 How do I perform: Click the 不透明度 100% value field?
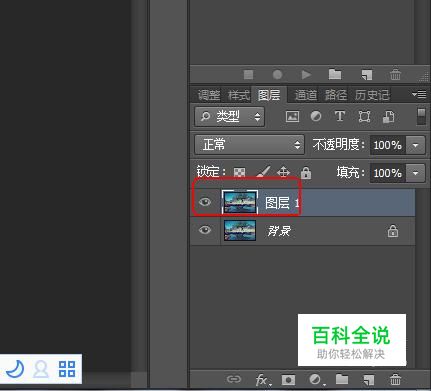[x=387, y=145]
